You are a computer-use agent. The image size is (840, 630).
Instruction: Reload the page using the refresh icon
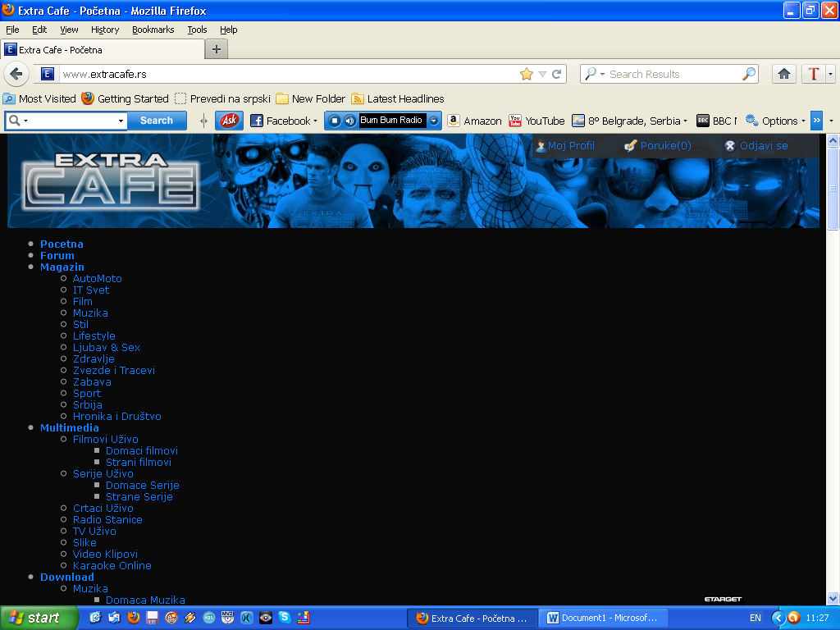(x=557, y=74)
